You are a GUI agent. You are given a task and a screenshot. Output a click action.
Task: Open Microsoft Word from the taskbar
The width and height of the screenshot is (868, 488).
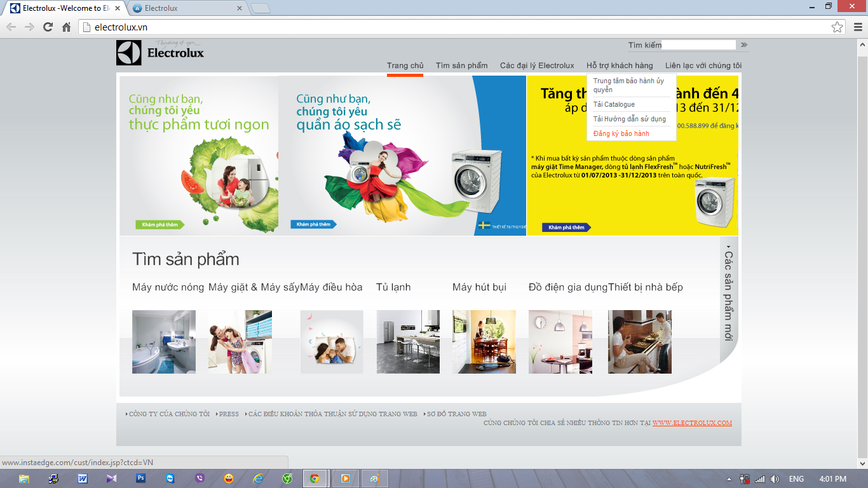83,478
